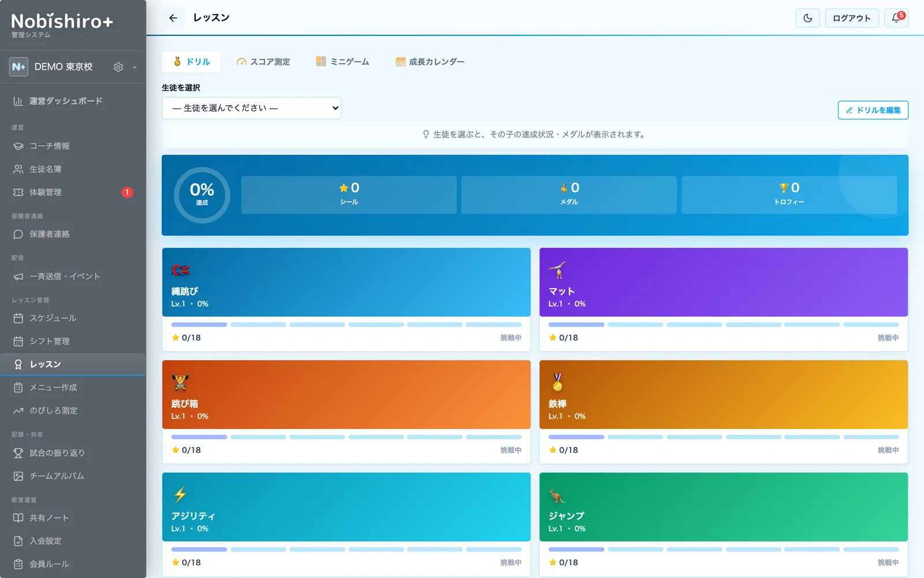Screen dimensions: 924x578
Task: Open the マット drill card
Action: point(724,299)
